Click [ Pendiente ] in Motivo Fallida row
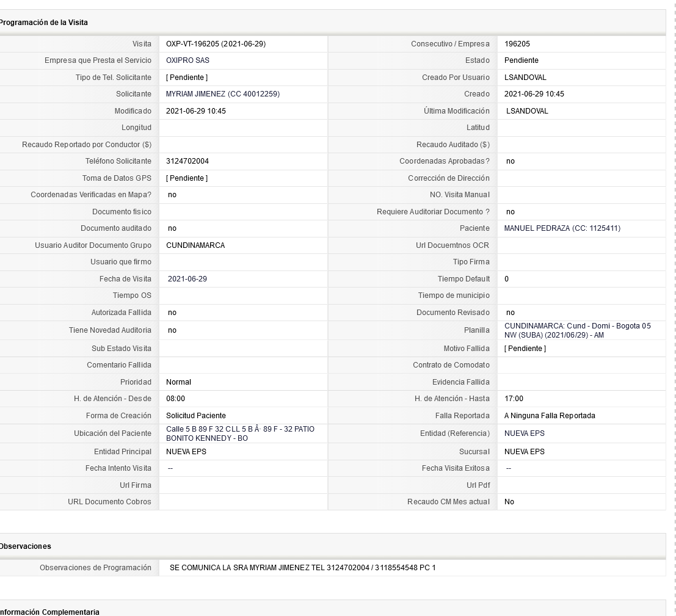Viewport: 676px width, 616px height. pyautogui.click(x=525, y=349)
